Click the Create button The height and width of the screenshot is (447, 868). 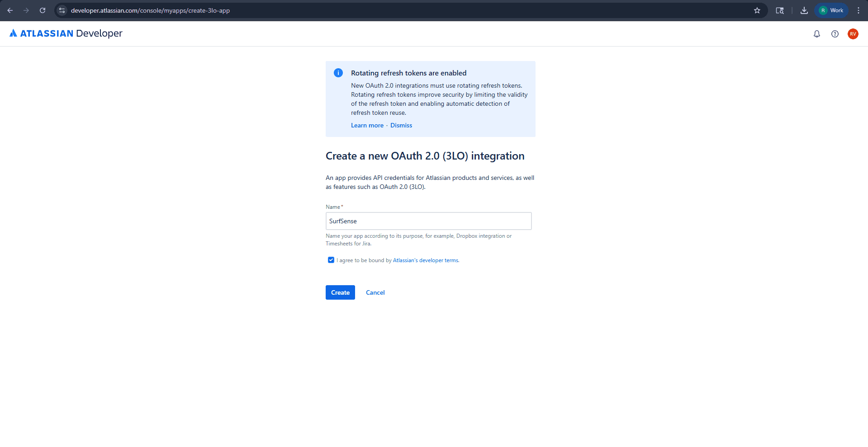pos(340,292)
